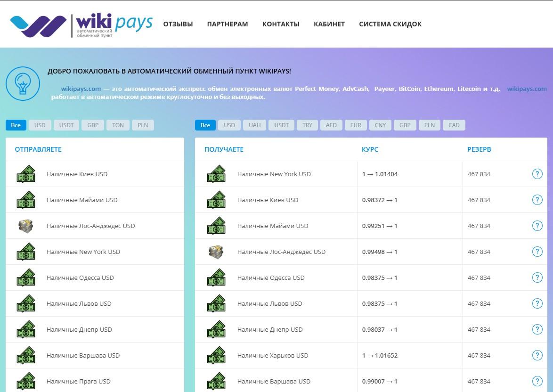Go to КОНТАКТЫ page

[x=281, y=24]
